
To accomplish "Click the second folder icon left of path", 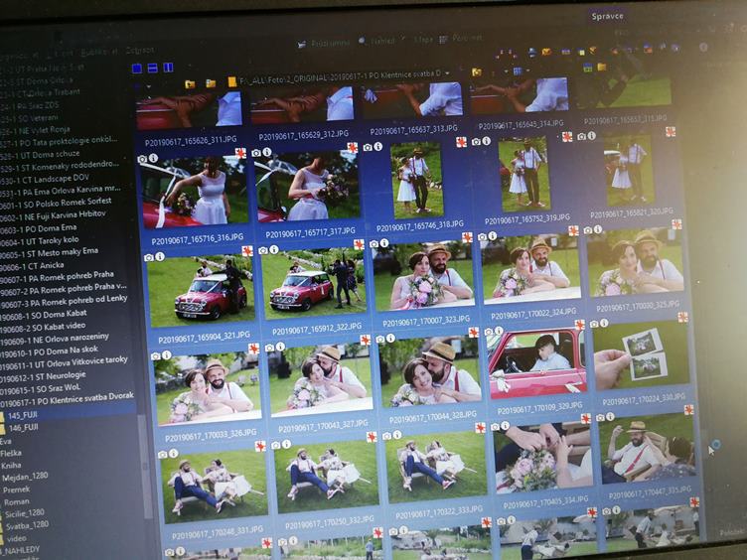I will 211,83.
